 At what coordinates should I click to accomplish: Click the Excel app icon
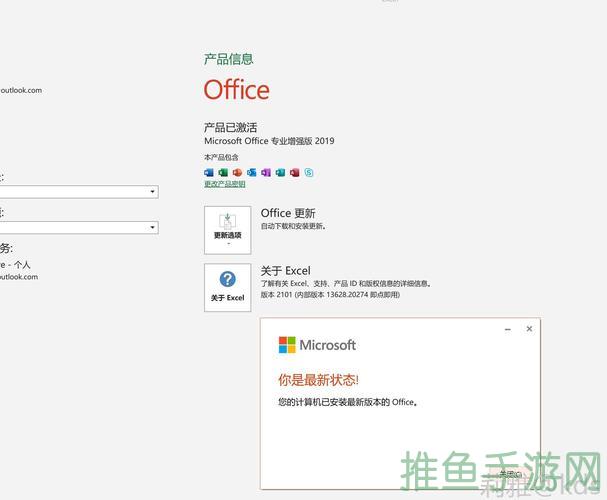click(223, 172)
